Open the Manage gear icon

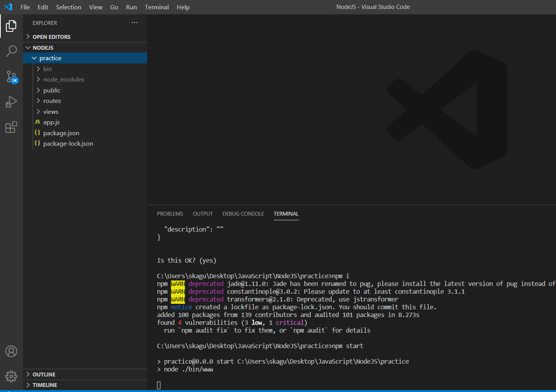click(x=11, y=376)
